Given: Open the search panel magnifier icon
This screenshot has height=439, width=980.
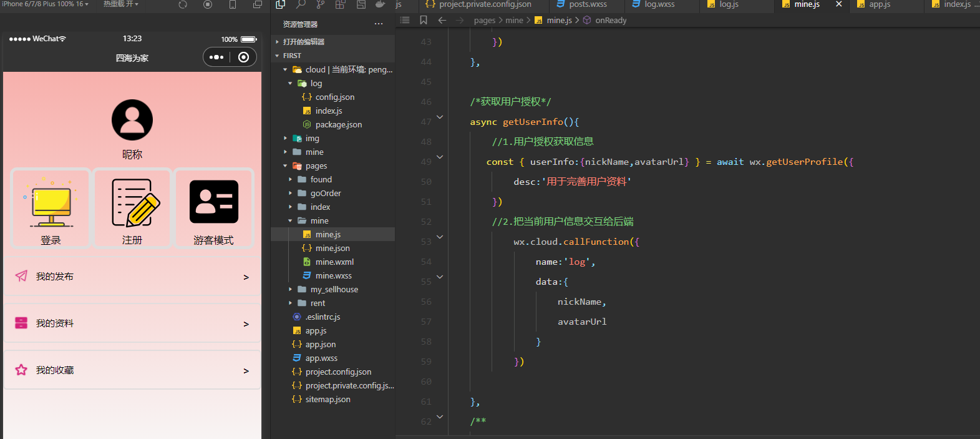Looking at the screenshot, I should (301, 4).
